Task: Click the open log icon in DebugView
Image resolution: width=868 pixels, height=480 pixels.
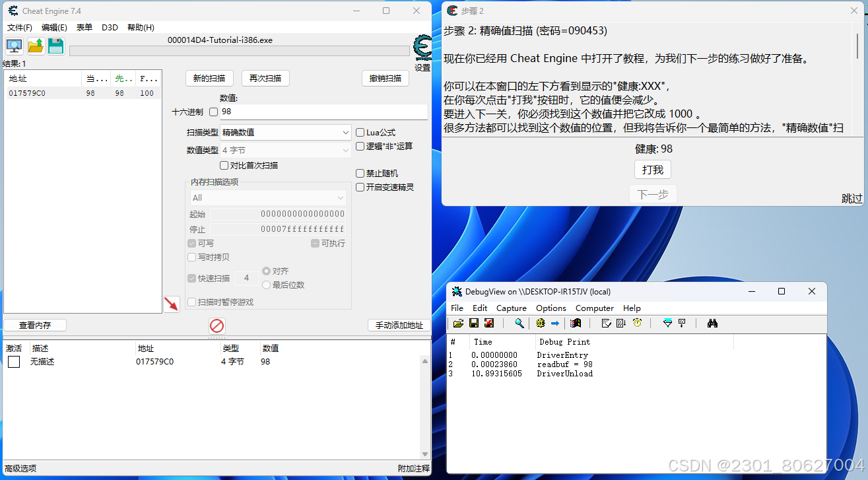Action: [459, 323]
